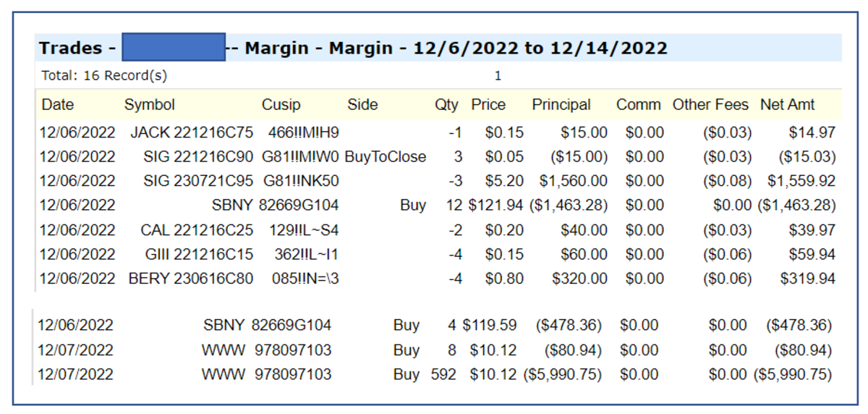Click the Cusip column header
The width and height of the screenshot is (868, 414).
(x=281, y=105)
